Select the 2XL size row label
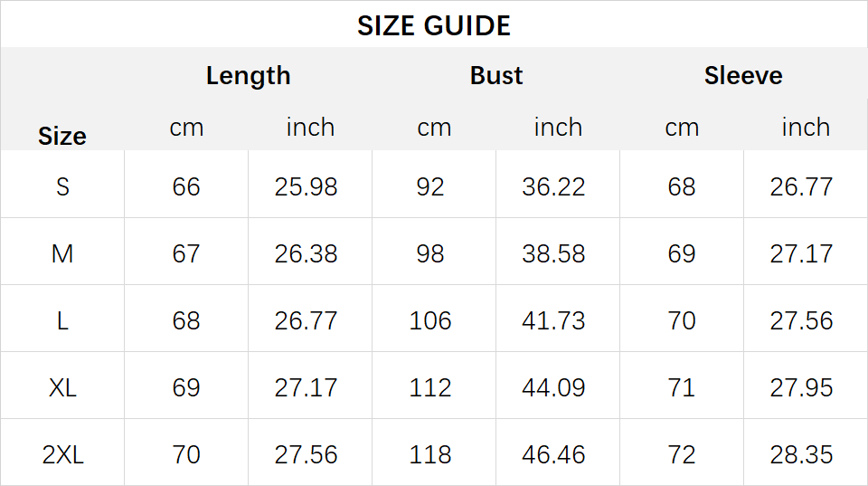Screen dimensions: 868x486 click(x=62, y=455)
